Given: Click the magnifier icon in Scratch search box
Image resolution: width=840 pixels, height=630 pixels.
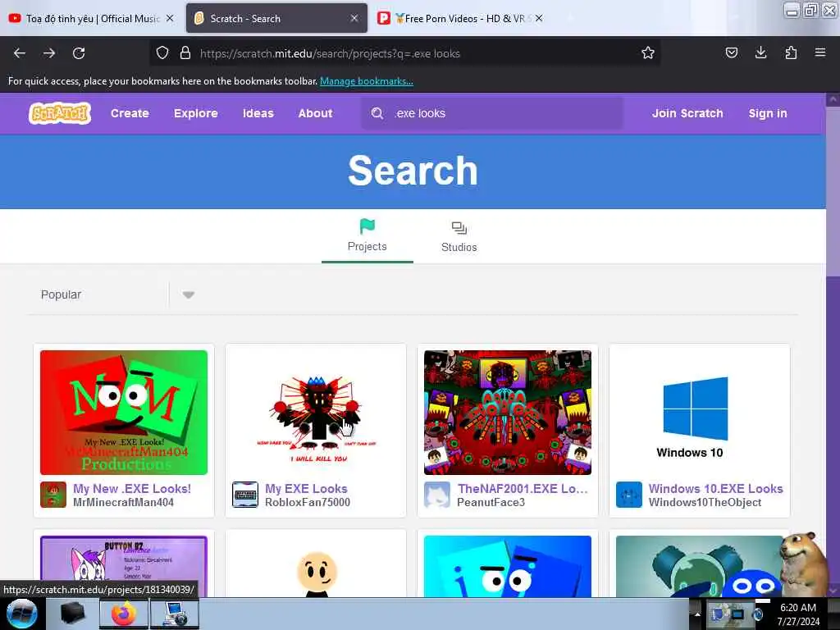Looking at the screenshot, I should coord(377,113).
